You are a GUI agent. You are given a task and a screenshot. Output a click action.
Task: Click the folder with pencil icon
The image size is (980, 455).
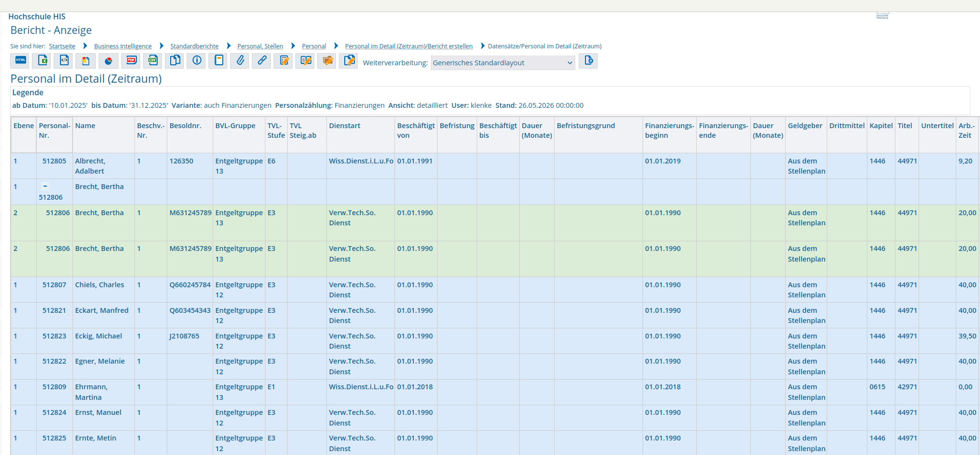[x=327, y=60]
